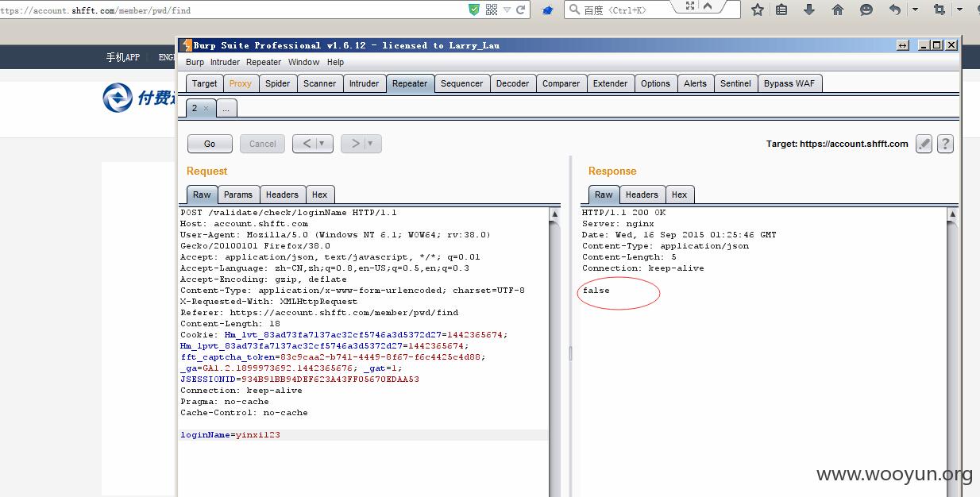Open dropdown arrow next to undo icon
This screenshot has height=497, width=980.
click(915, 10)
